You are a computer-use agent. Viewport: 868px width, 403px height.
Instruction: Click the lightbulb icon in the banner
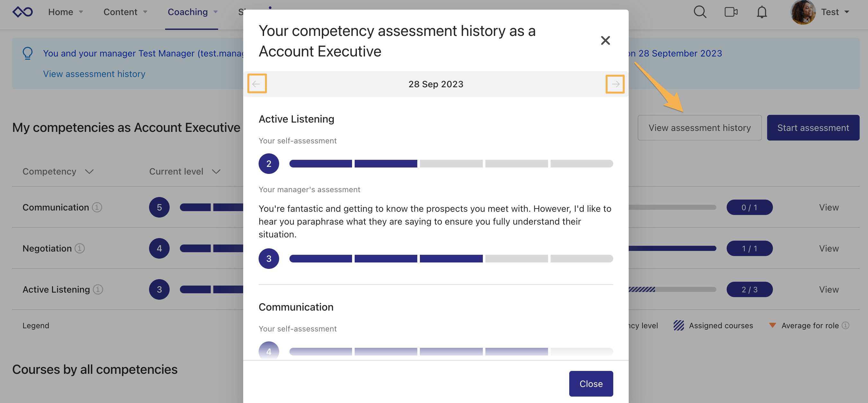point(28,53)
